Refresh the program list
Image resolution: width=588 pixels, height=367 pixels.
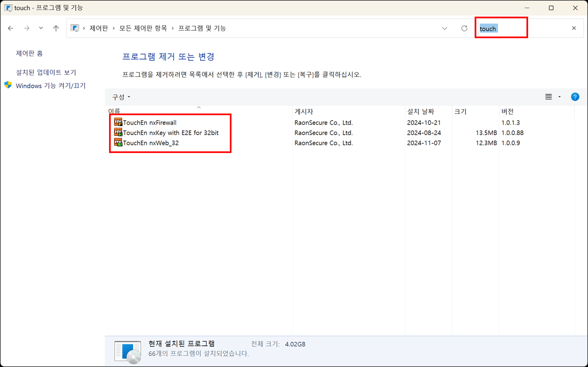(464, 28)
